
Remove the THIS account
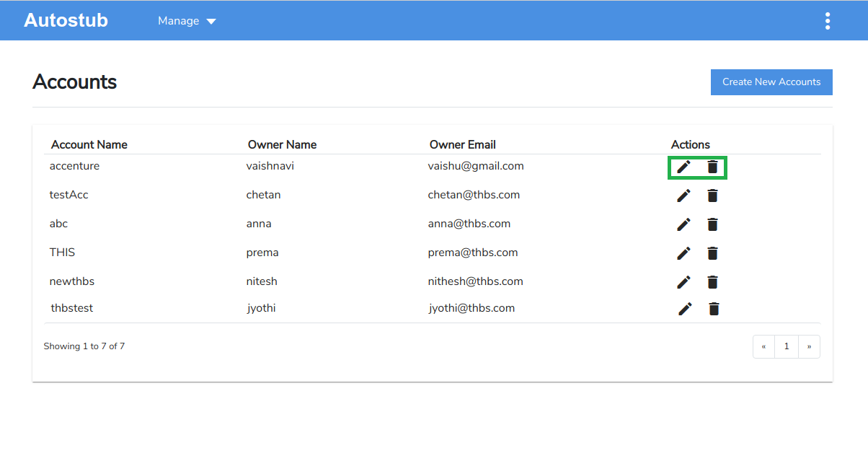tap(712, 253)
